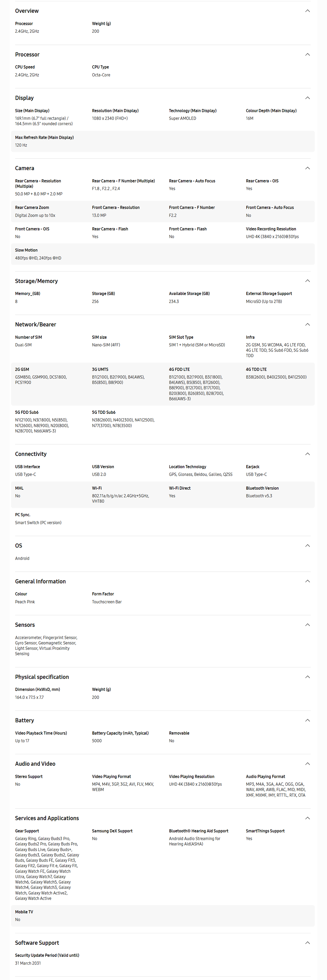Collapse General Information with its chevron
The image size is (327, 980).
(308, 581)
